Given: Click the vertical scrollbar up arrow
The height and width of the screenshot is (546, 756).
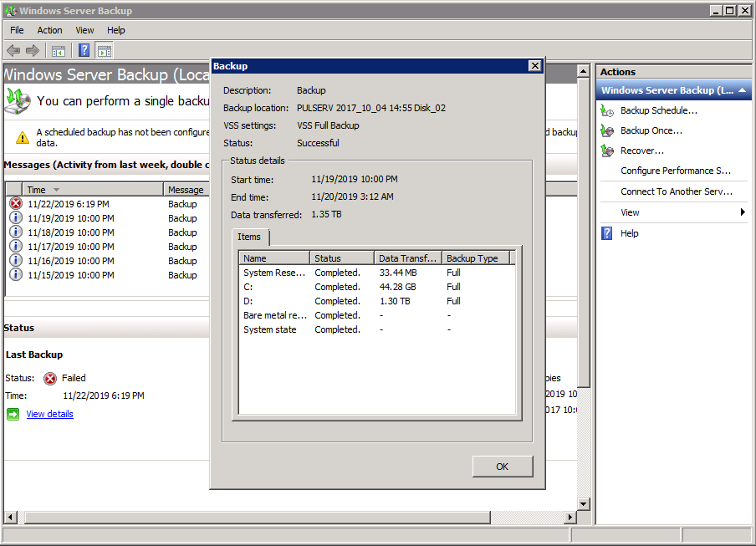Looking at the screenshot, I should click(584, 71).
